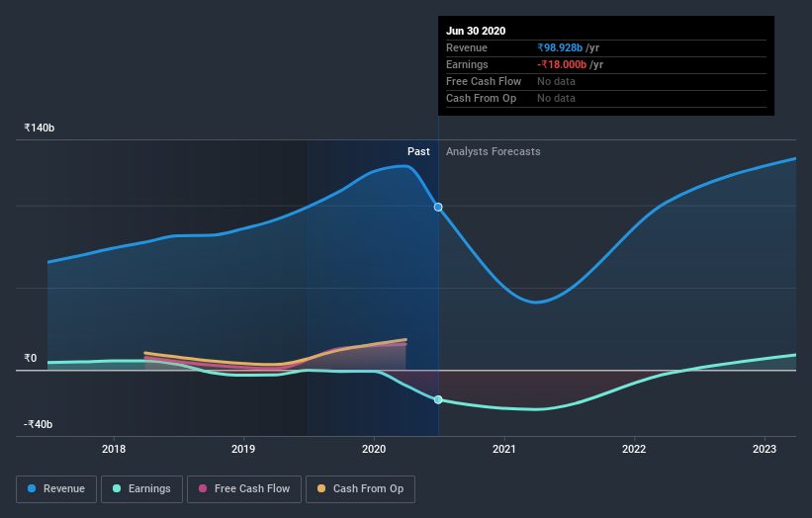This screenshot has width=812, height=518.
Task: Click the ₹140b y-axis label
Action: [39, 128]
